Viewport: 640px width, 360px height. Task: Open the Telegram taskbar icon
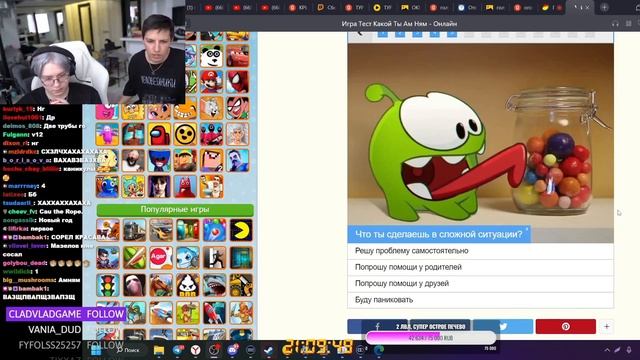tap(178, 350)
